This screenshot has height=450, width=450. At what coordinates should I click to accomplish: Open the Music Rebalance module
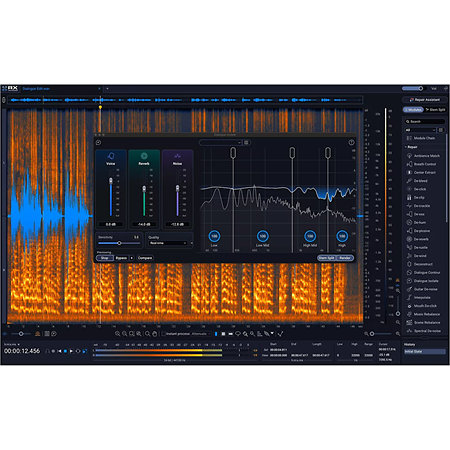423,314
